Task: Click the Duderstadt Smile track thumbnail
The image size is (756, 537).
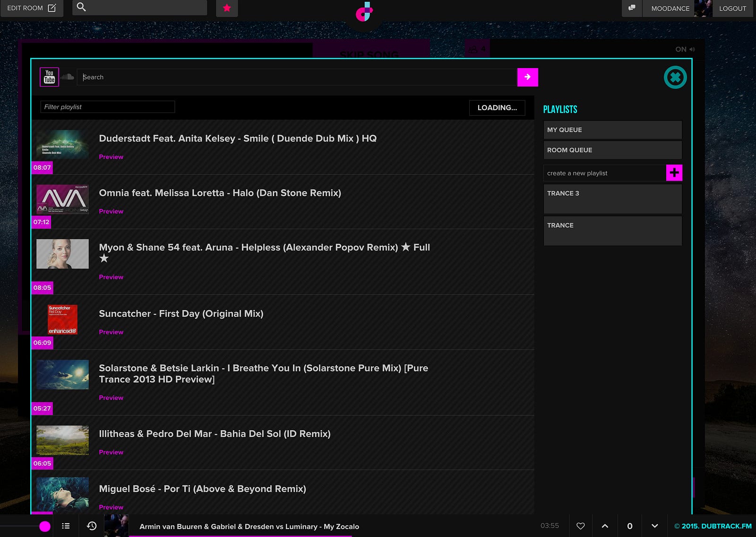Action: click(x=62, y=145)
